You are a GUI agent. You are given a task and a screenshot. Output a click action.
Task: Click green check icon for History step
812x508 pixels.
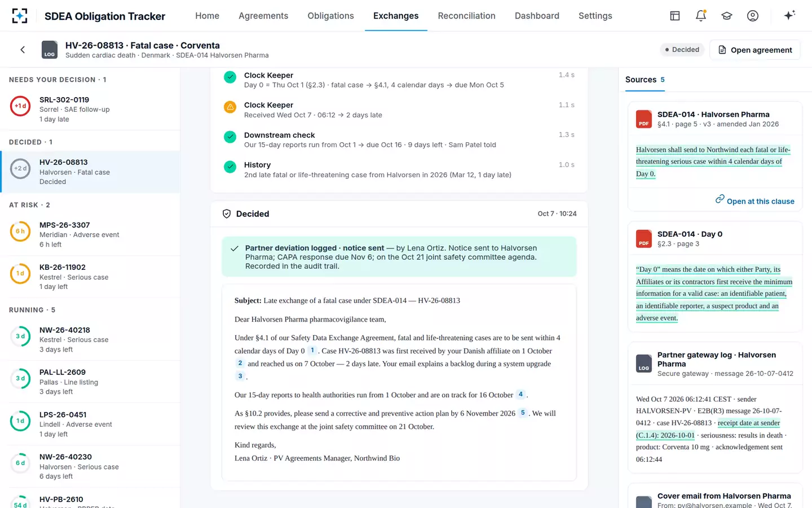[x=230, y=167]
